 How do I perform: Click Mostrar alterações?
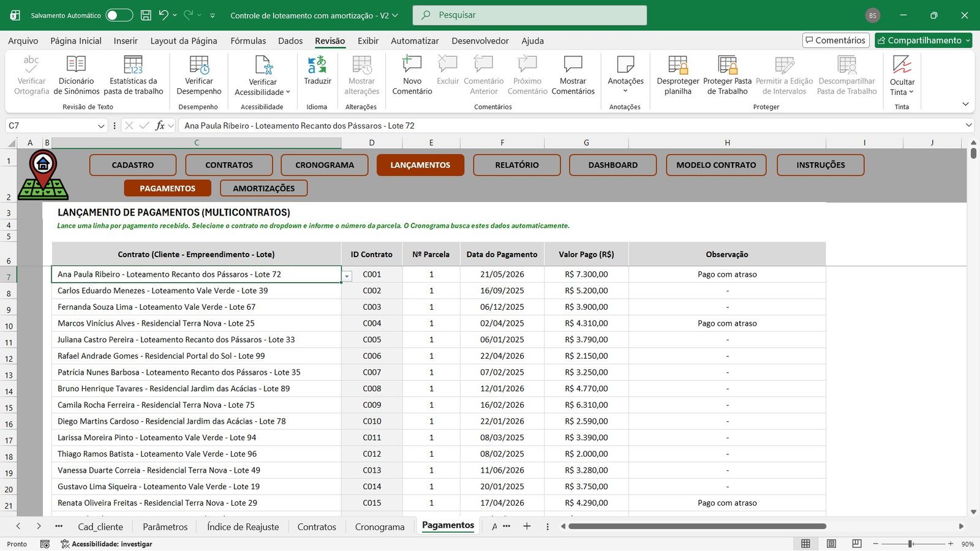[362, 75]
